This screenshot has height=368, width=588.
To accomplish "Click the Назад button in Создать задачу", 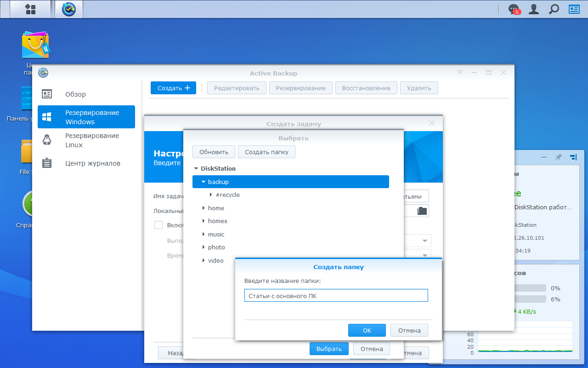I will (x=171, y=353).
